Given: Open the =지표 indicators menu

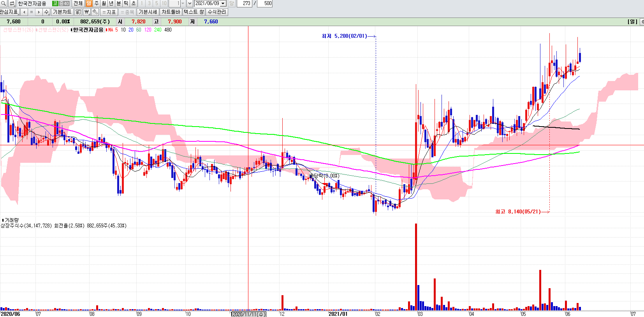Looking at the screenshot, I should tap(109, 12).
